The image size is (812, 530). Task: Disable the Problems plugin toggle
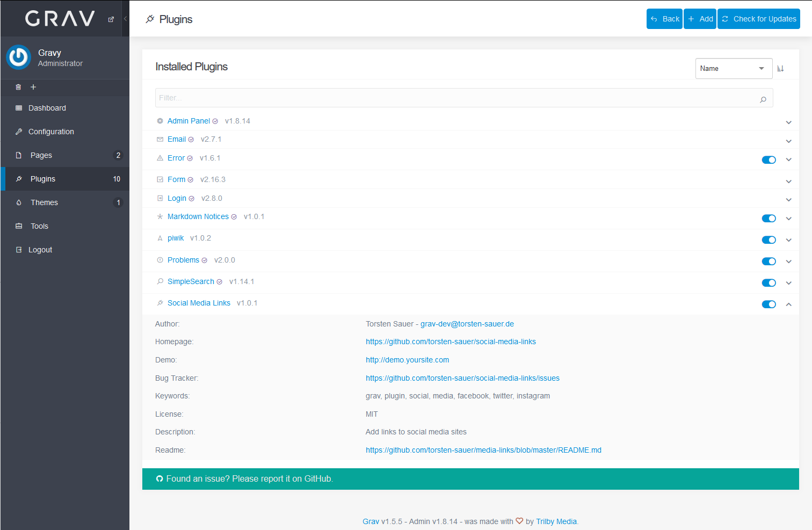pos(769,262)
